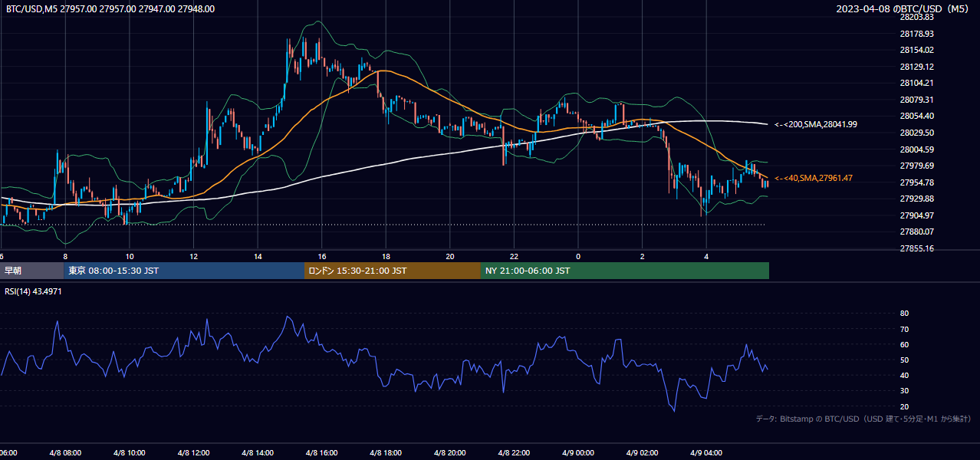Click price axis value 28054.40
Screen dimensions: 980x460
[916, 116]
